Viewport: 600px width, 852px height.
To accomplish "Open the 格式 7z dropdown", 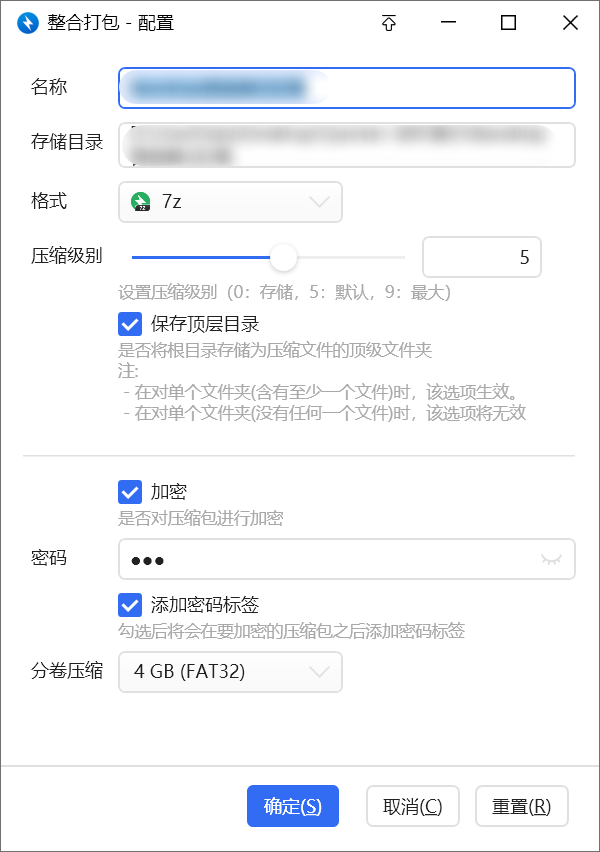I will (x=230, y=202).
